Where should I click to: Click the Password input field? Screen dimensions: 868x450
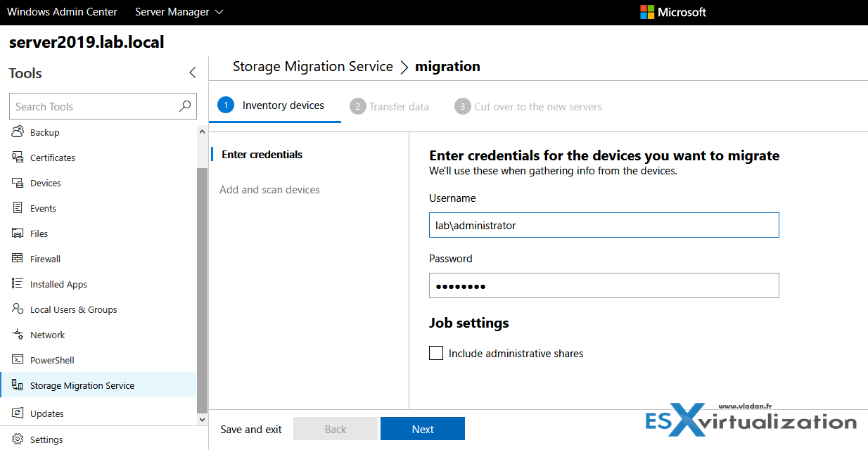pos(604,285)
